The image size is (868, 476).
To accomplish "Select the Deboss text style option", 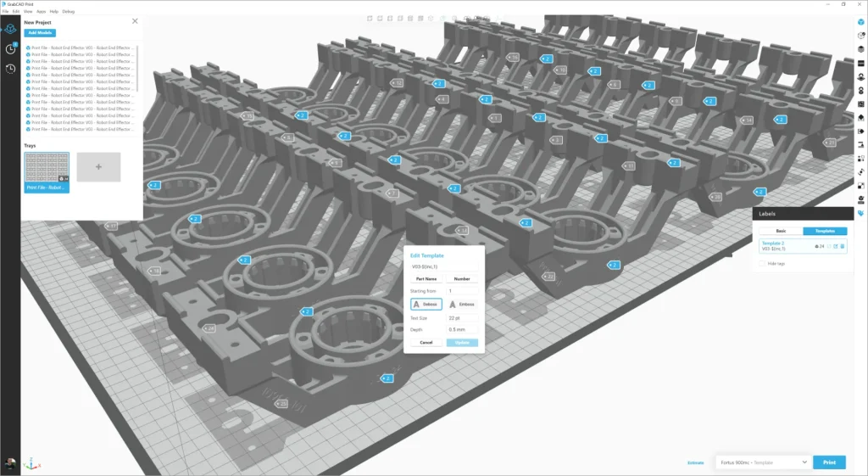I will click(426, 305).
